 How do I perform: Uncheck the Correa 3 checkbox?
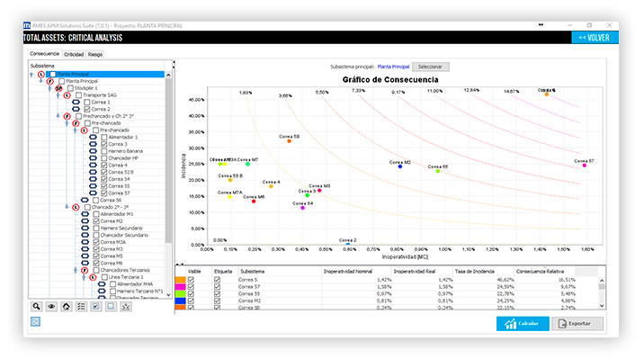104,144
